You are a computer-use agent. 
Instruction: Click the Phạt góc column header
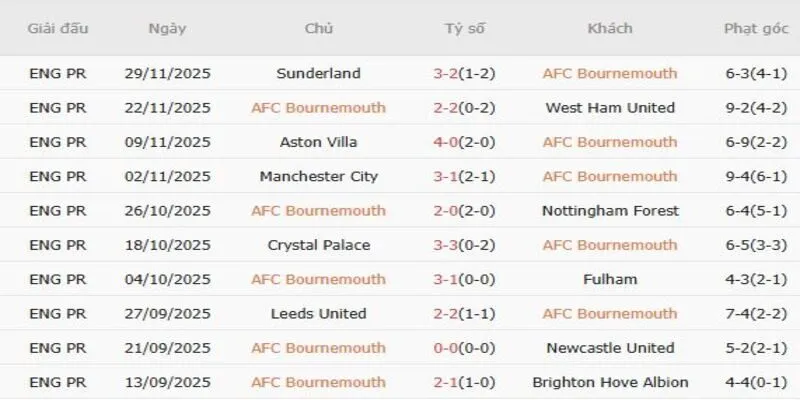click(x=757, y=28)
